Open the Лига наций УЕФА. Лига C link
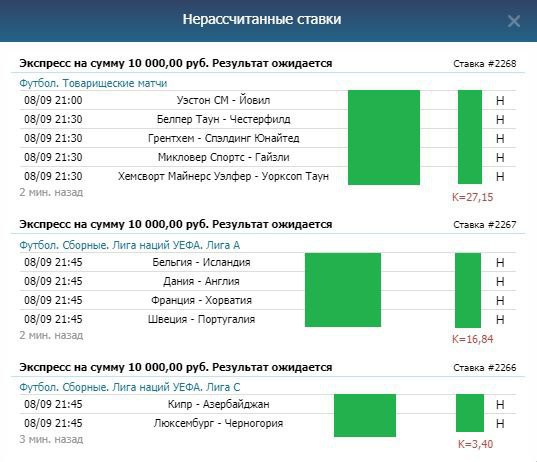The width and height of the screenshot is (537, 462). point(129,387)
